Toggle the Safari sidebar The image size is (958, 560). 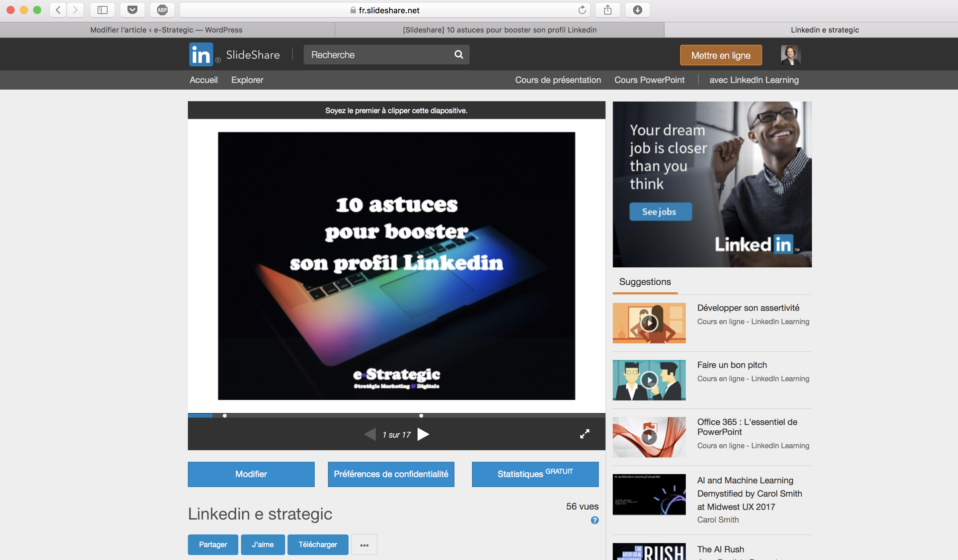point(102,10)
